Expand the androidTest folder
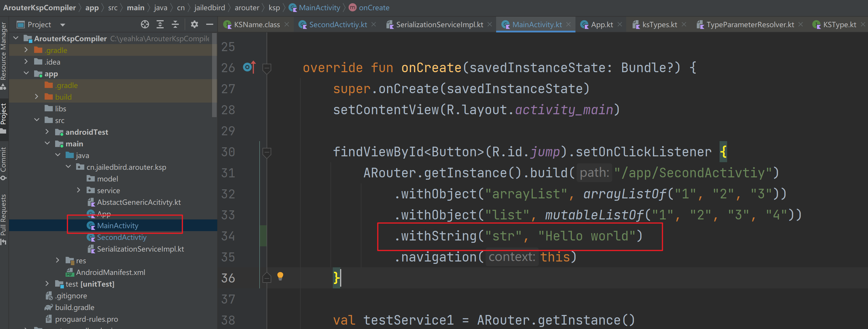The width and height of the screenshot is (868, 329). (x=47, y=131)
